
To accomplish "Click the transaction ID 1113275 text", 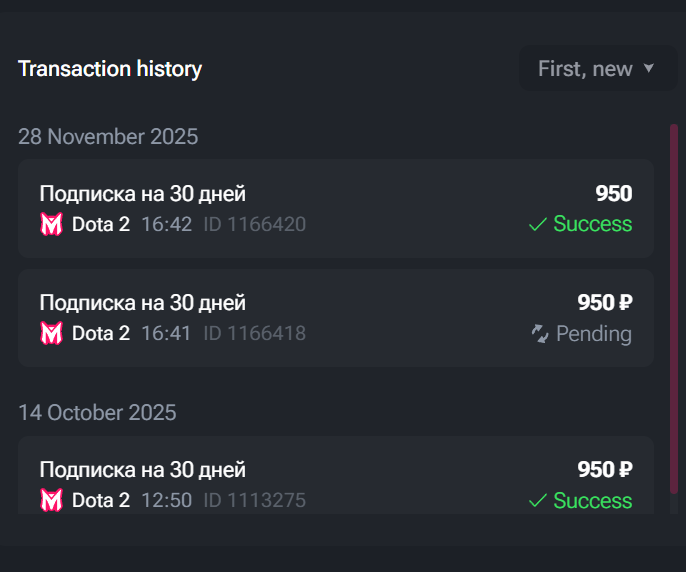I will pyautogui.click(x=255, y=500).
